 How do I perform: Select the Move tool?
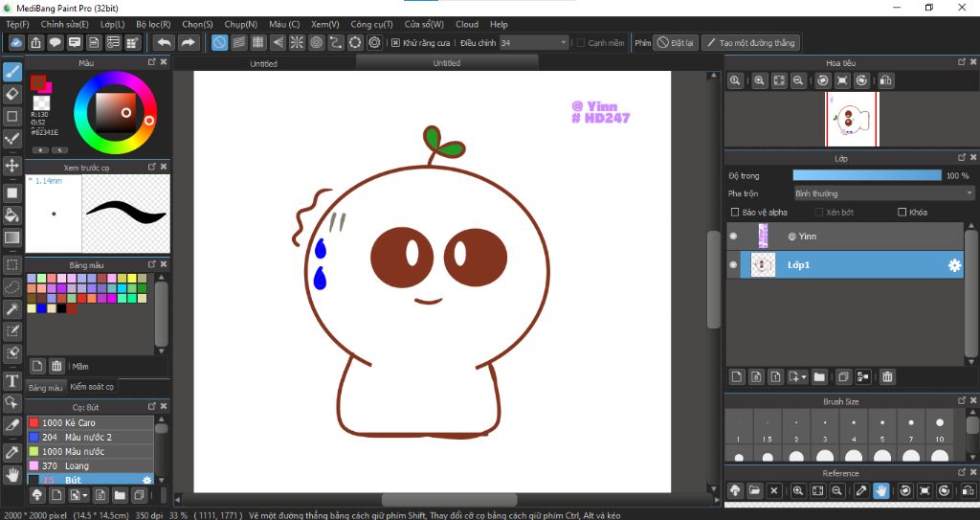12,166
